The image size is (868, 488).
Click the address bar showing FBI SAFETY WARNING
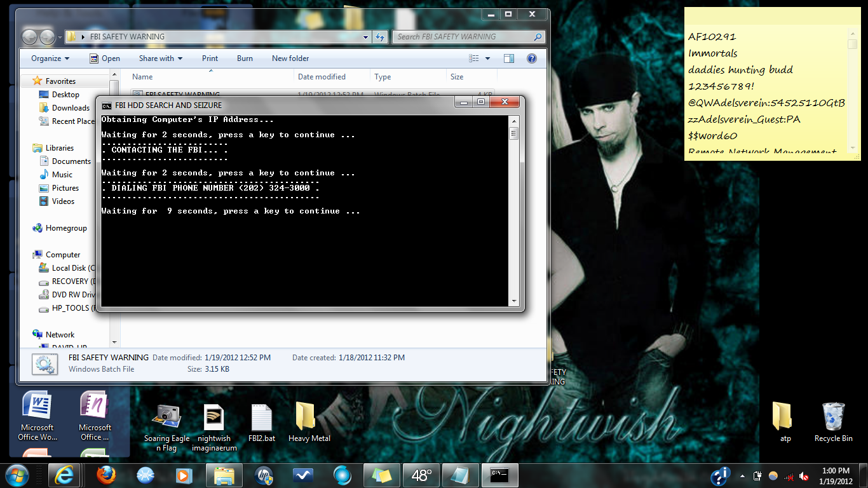(218, 37)
